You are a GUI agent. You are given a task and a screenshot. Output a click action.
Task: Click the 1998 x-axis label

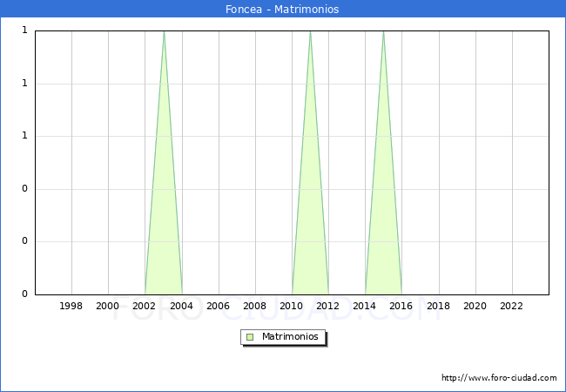71,306
